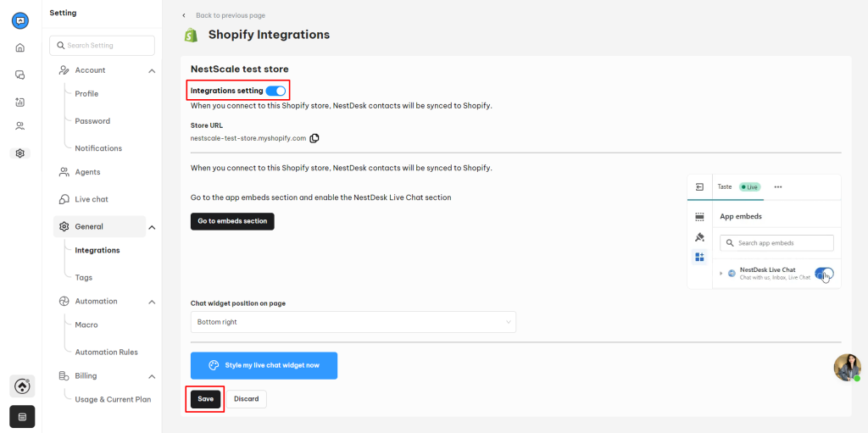
Task: Open the reports chart icon in left rail
Action: click(20, 102)
